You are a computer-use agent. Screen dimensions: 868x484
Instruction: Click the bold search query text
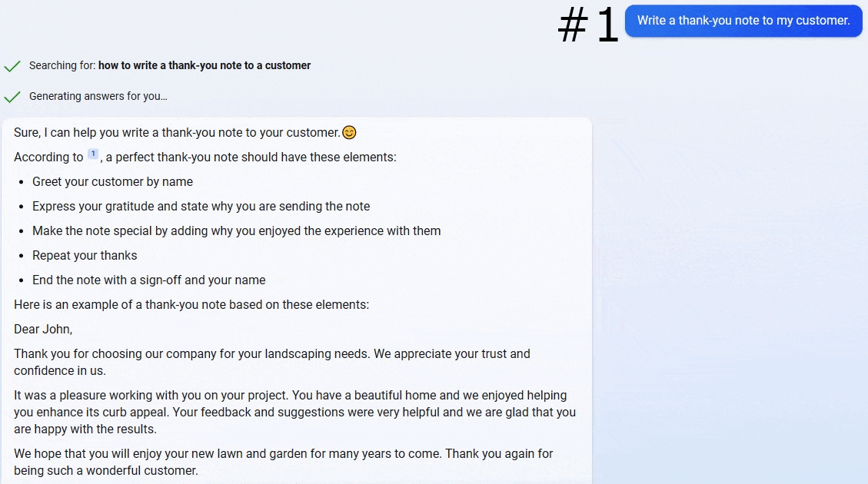pyautogui.click(x=205, y=65)
